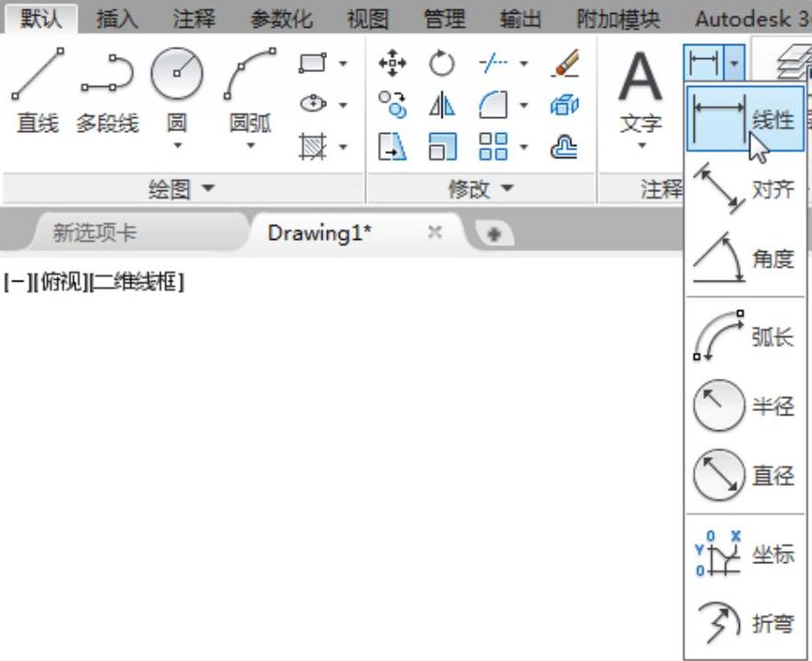Open the Trim tool dropdown arrow
Screen dimensions: 812x661
point(524,64)
